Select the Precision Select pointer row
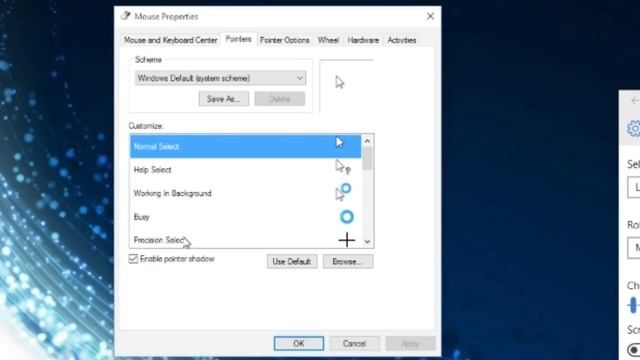Viewport: 640px width, 360px height. coord(245,239)
